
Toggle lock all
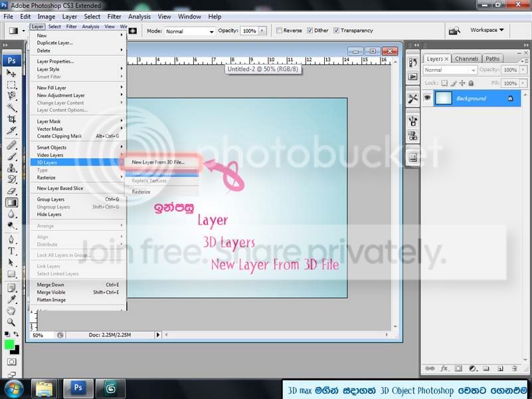[471, 83]
